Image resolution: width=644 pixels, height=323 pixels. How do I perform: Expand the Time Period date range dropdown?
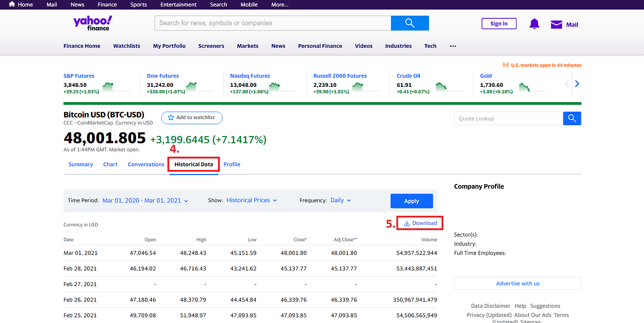point(145,200)
